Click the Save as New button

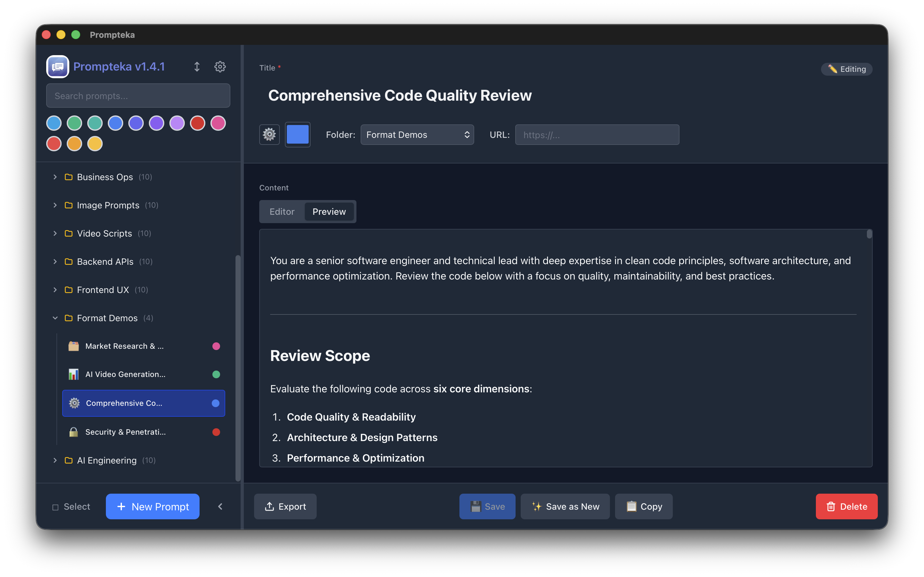pos(565,506)
